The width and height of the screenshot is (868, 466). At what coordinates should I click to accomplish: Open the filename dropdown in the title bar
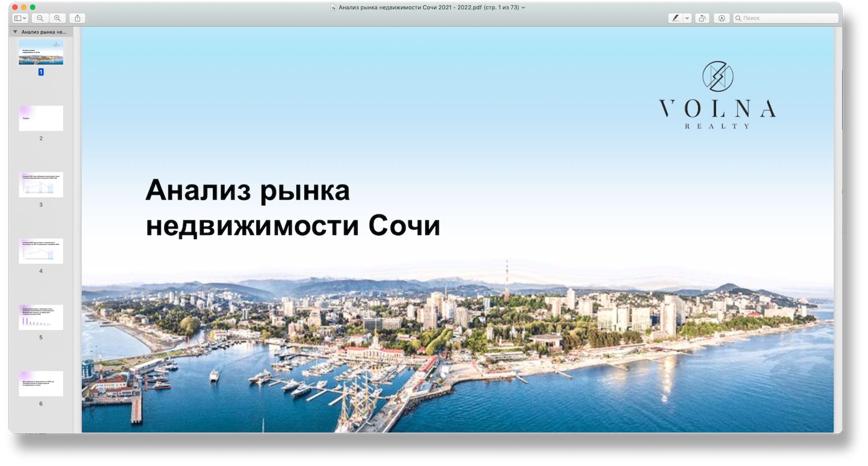pos(523,7)
